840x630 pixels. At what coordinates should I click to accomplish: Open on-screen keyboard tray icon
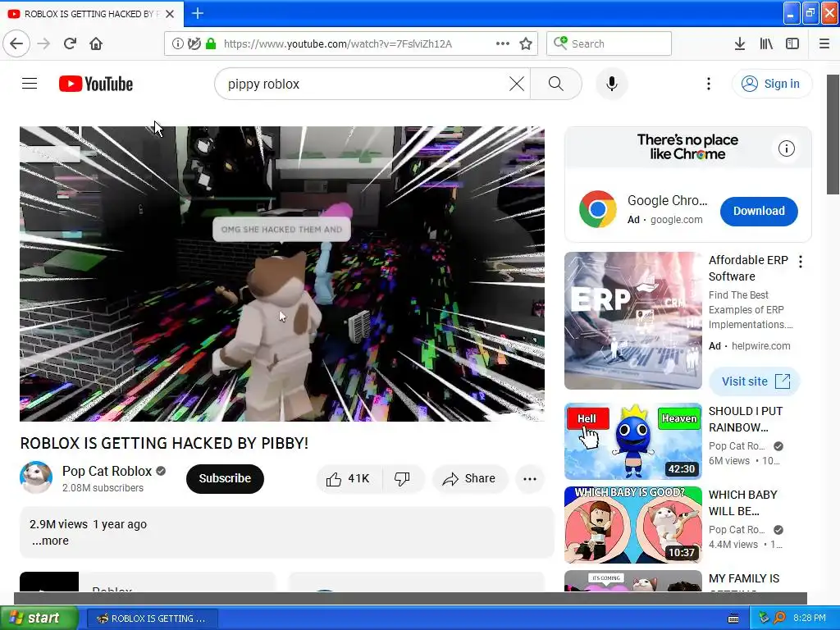coord(733,619)
